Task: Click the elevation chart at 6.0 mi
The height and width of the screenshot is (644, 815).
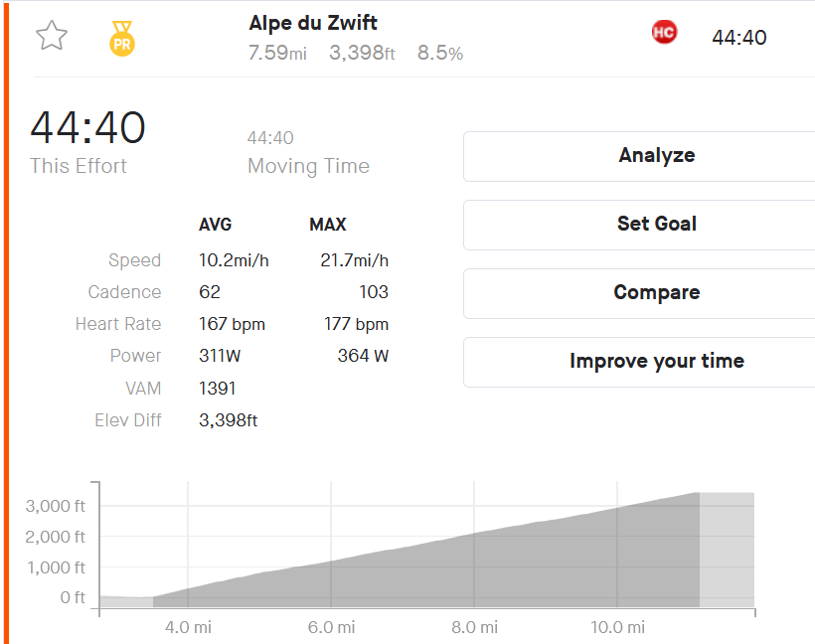Action: point(331,583)
